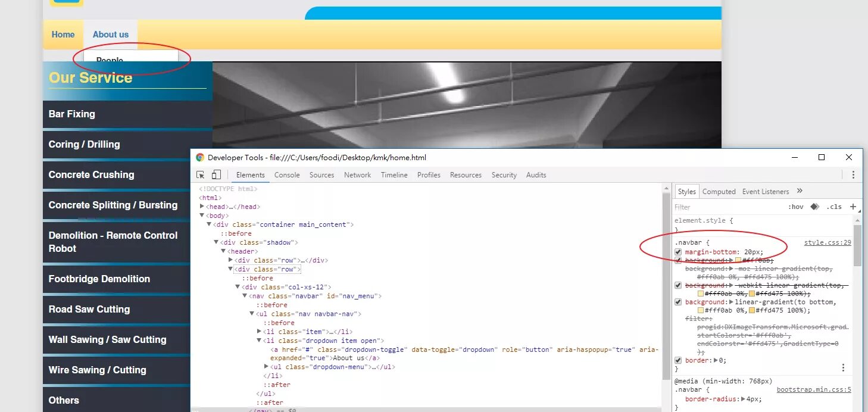Open the Computed styles tab
868x412 pixels.
[719, 191]
